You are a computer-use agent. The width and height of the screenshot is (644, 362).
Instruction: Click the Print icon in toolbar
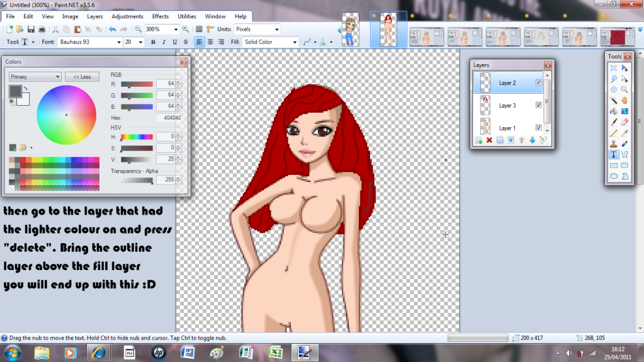42,29
